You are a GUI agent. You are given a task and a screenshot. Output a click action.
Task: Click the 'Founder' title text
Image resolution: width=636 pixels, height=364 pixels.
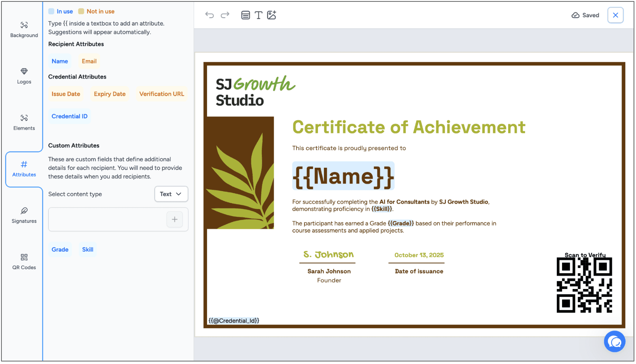coord(329,281)
